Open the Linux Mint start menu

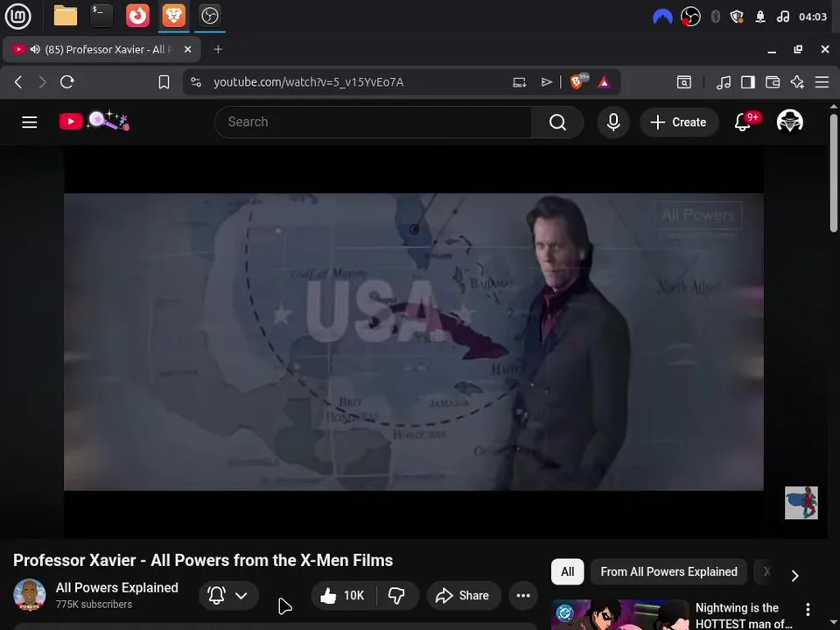pos(17,16)
